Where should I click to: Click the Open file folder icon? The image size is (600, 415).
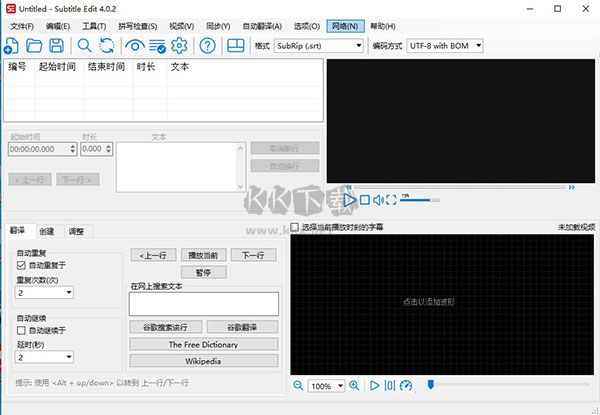point(34,45)
